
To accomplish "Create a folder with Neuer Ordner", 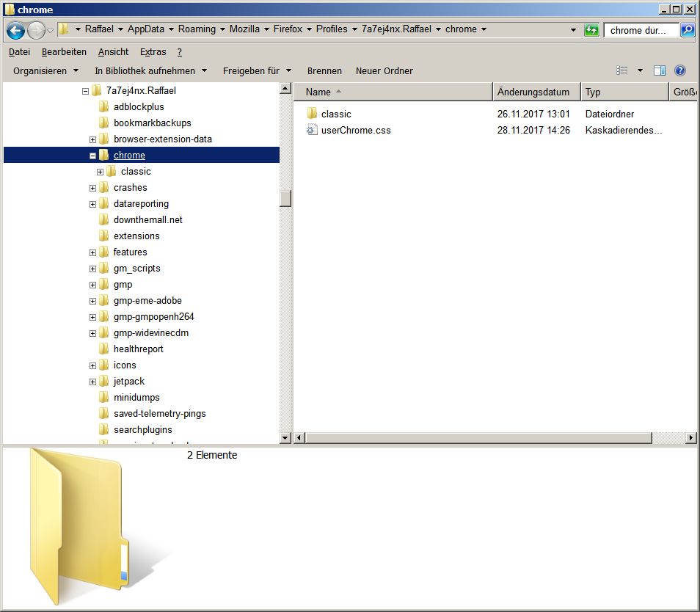I will click(384, 70).
